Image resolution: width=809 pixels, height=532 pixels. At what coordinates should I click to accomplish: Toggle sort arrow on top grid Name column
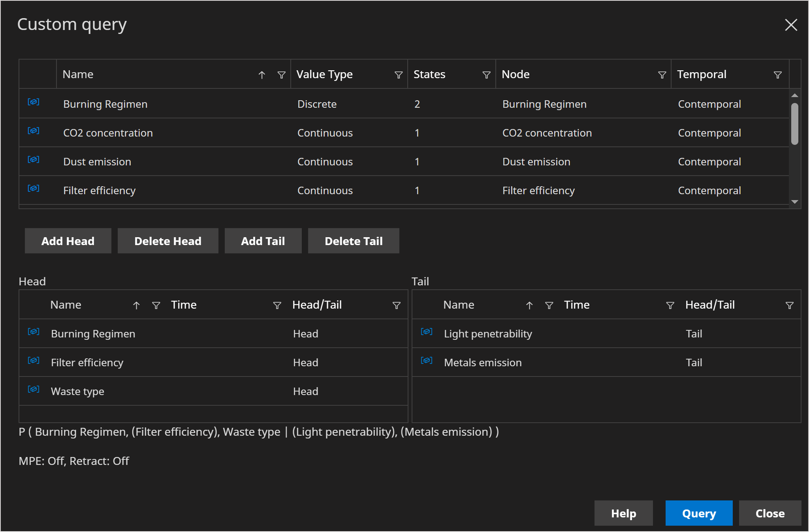click(x=262, y=75)
